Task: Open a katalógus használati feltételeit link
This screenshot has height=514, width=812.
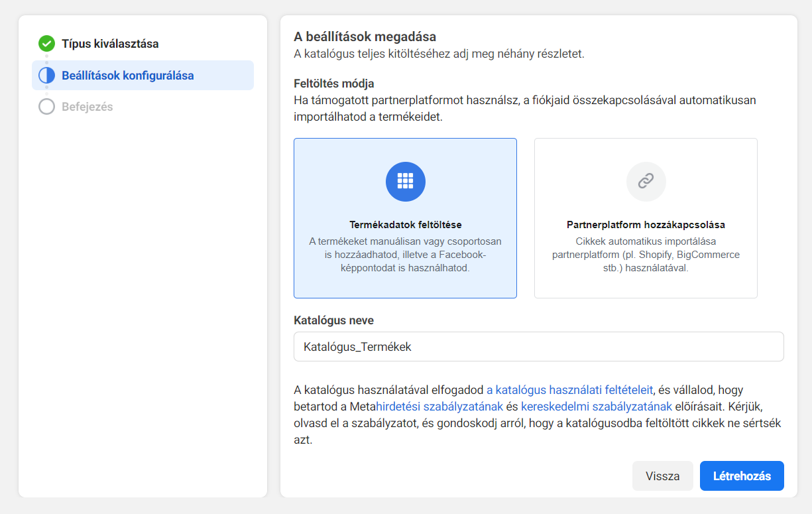Action: pyautogui.click(x=570, y=390)
